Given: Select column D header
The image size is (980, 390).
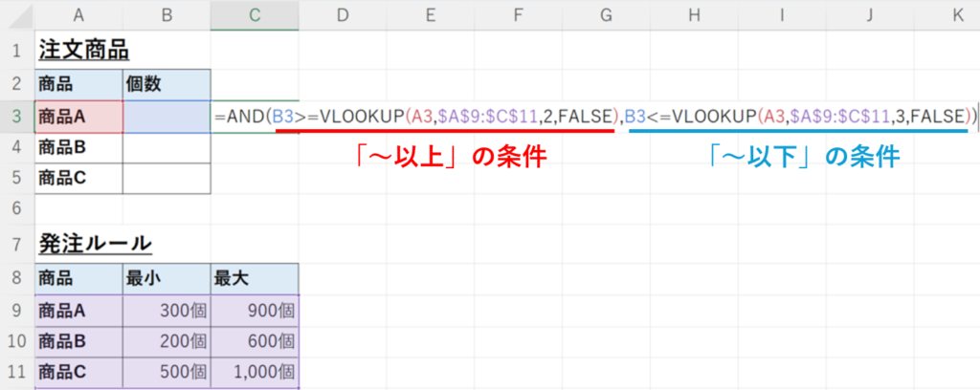Looking at the screenshot, I should 343,15.
